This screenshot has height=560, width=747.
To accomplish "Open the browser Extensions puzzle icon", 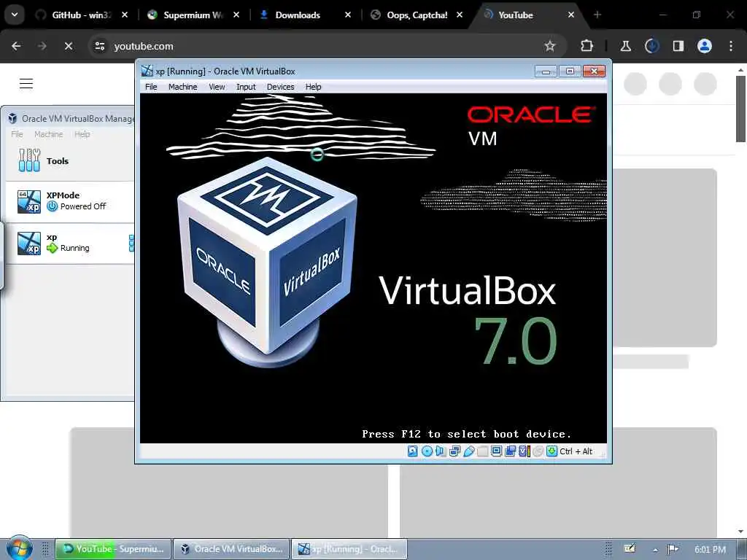I will point(587,46).
